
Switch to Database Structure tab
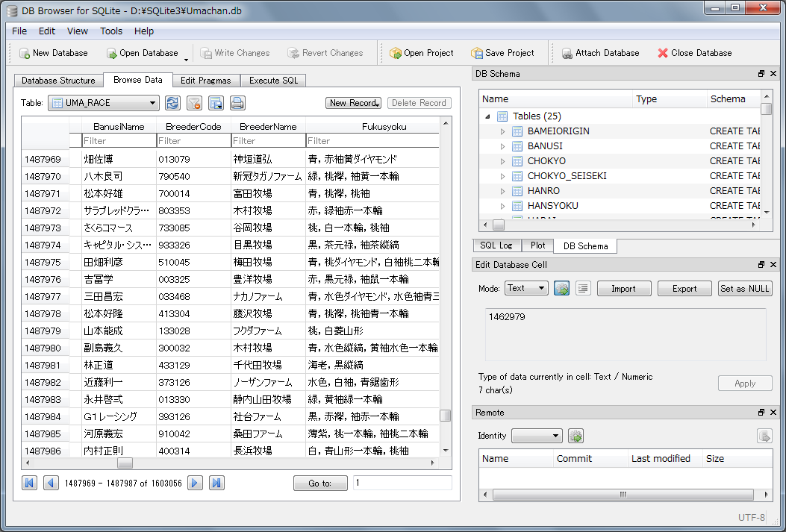coord(59,81)
